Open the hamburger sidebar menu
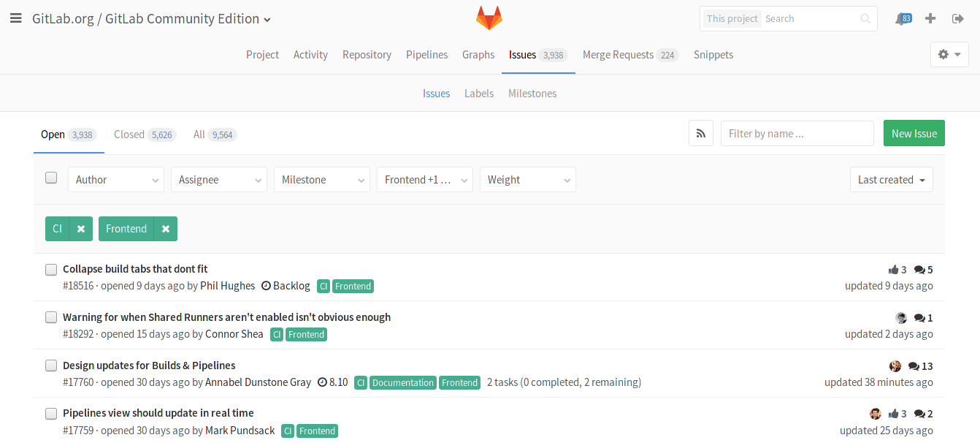The height and width of the screenshot is (443, 980). click(x=16, y=19)
